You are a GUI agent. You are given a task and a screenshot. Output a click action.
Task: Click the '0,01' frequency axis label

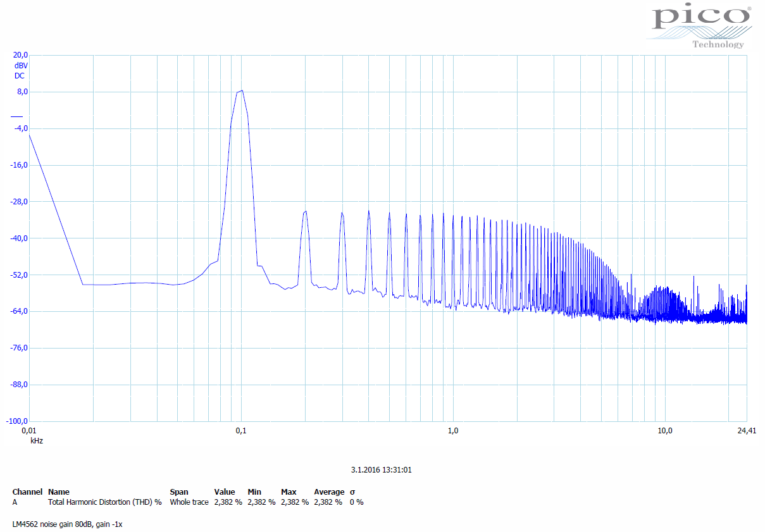pos(29,431)
